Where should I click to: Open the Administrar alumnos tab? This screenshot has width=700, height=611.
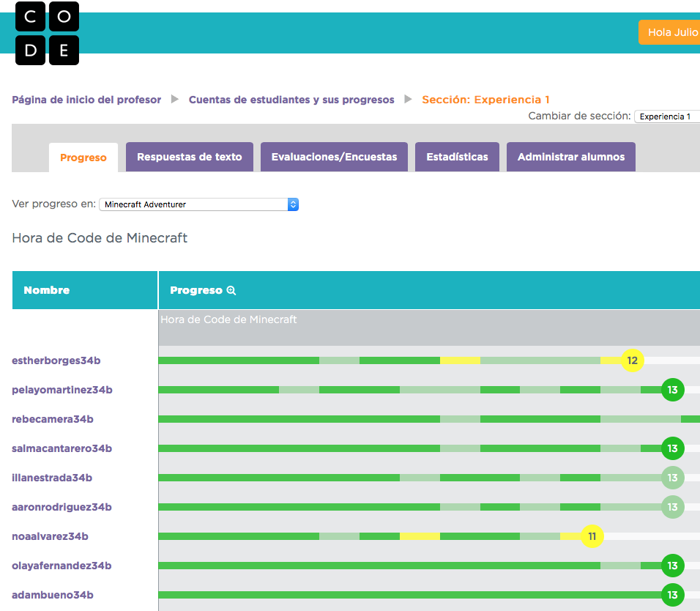571,157
